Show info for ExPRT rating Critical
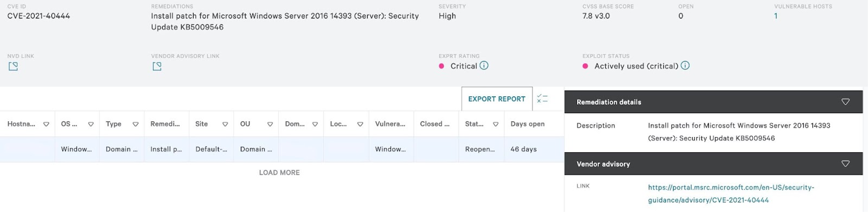The height and width of the screenshot is (212, 868). point(484,65)
